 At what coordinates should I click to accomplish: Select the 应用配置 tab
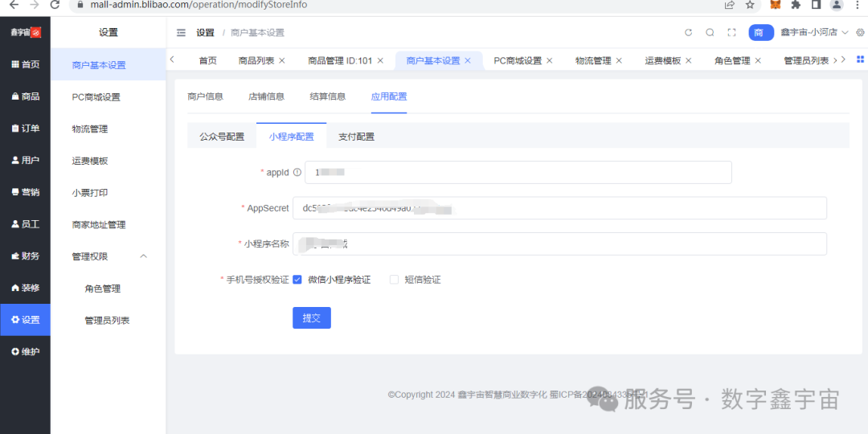(389, 96)
